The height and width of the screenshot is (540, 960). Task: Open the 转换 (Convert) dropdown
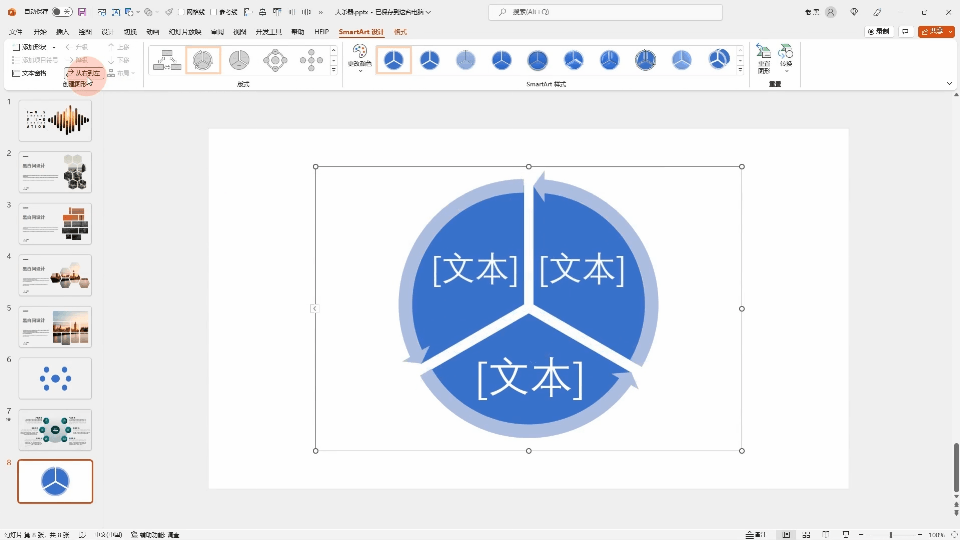coord(786,58)
